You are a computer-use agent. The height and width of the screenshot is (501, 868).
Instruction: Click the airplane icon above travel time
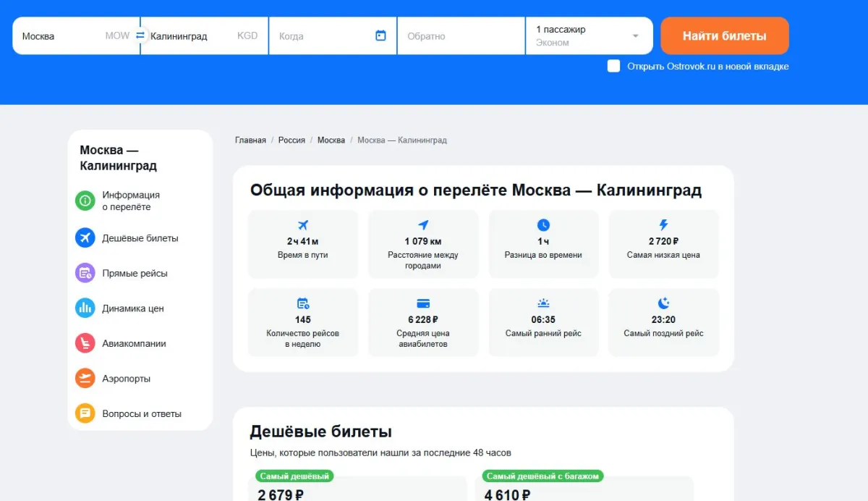coord(303,225)
